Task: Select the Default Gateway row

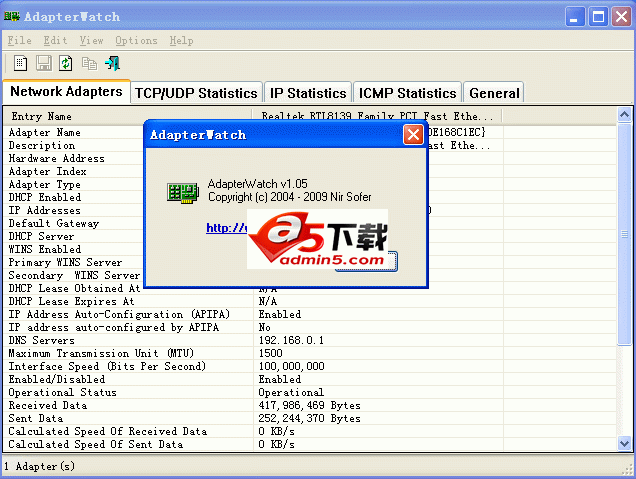Action: tap(310, 223)
